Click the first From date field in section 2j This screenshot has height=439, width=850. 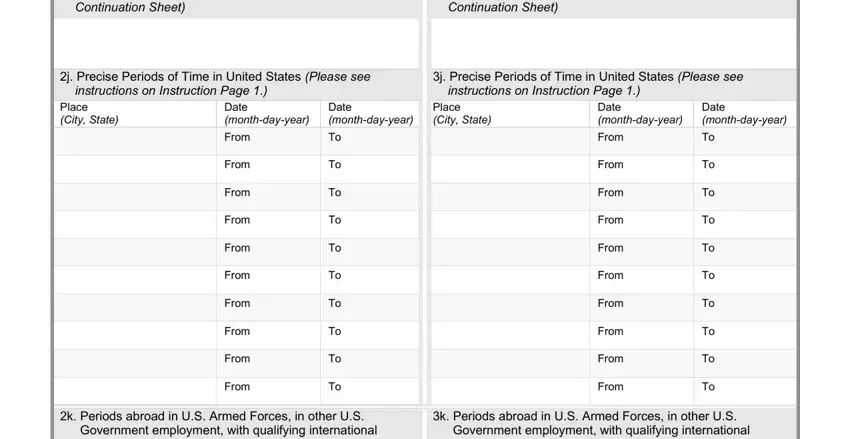pyautogui.click(x=268, y=142)
